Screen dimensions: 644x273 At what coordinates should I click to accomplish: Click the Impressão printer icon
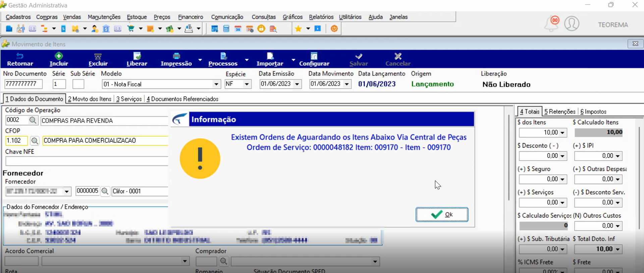point(176,56)
